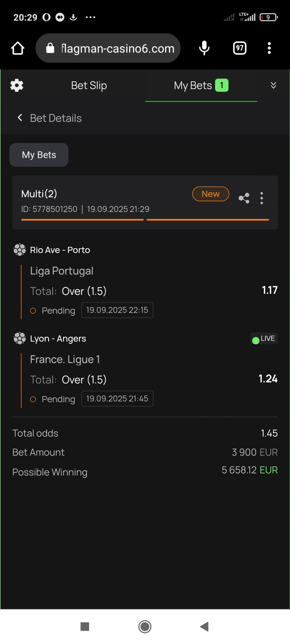The height and width of the screenshot is (644, 290).
Task: Tap the Rio Ave - Porto football icon
Action: [x=20, y=250]
